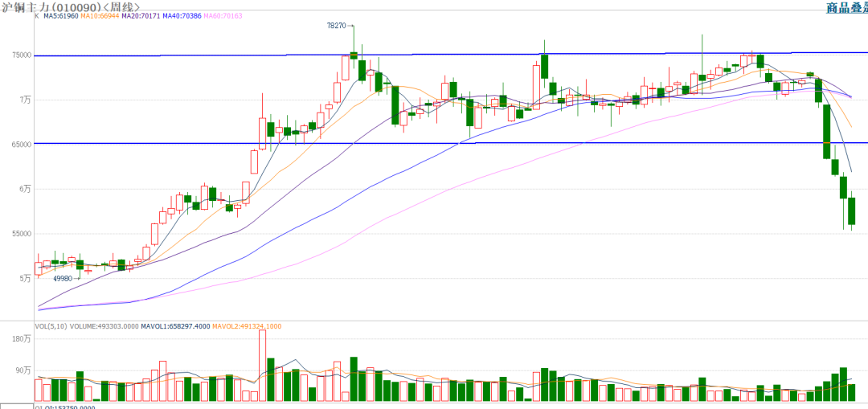This screenshot has height=409, width=868.
Task: Click the K indicator label before MA5
Action: pyautogui.click(x=37, y=17)
